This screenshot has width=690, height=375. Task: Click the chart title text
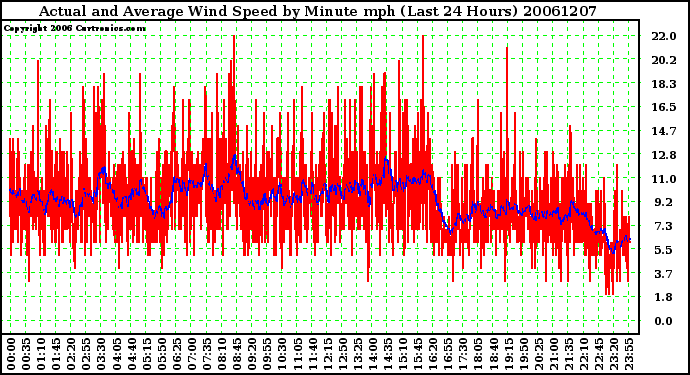(318, 11)
